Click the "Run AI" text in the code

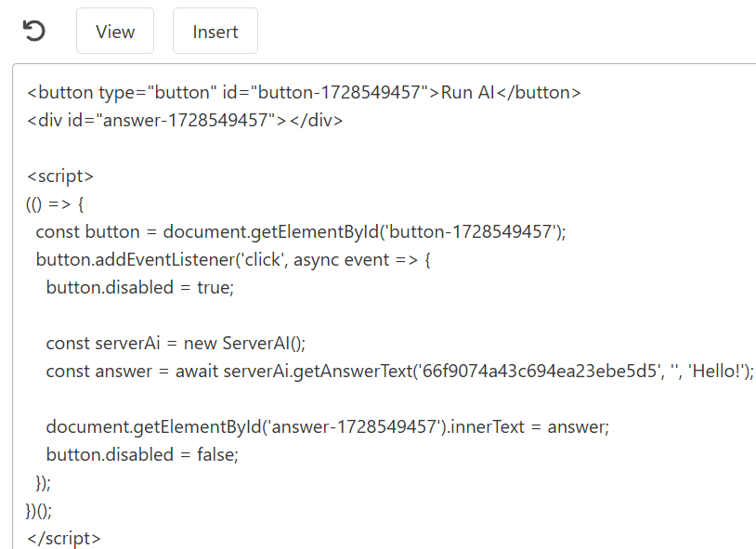click(x=467, y=92)
